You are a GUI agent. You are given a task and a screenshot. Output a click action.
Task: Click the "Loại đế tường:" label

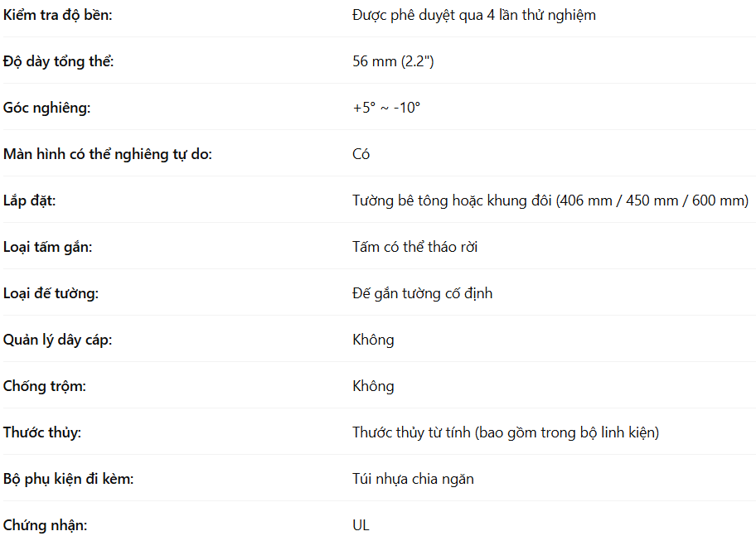click(51, 293)
